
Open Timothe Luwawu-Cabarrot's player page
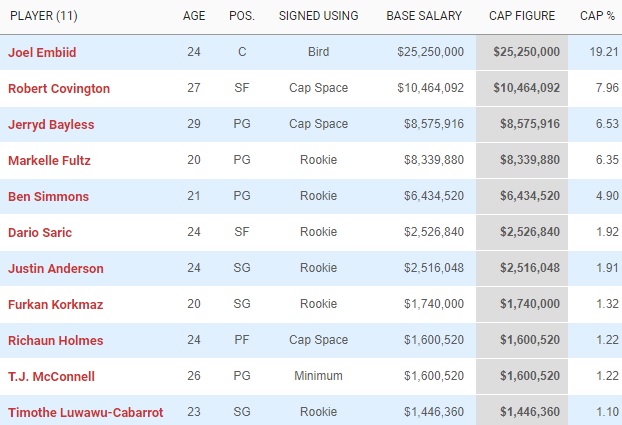tap(85, 412)
